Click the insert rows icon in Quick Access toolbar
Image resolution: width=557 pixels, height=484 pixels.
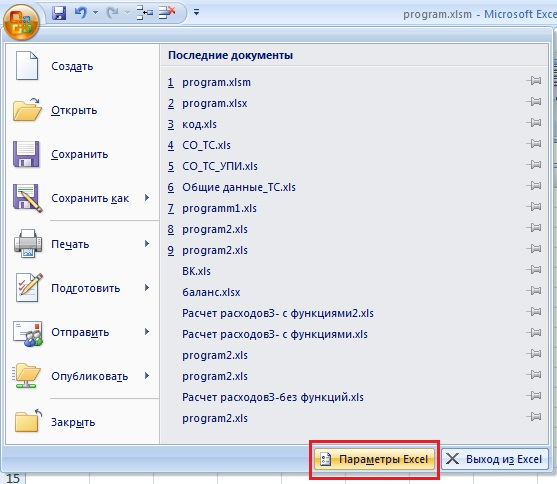point(144,13)
